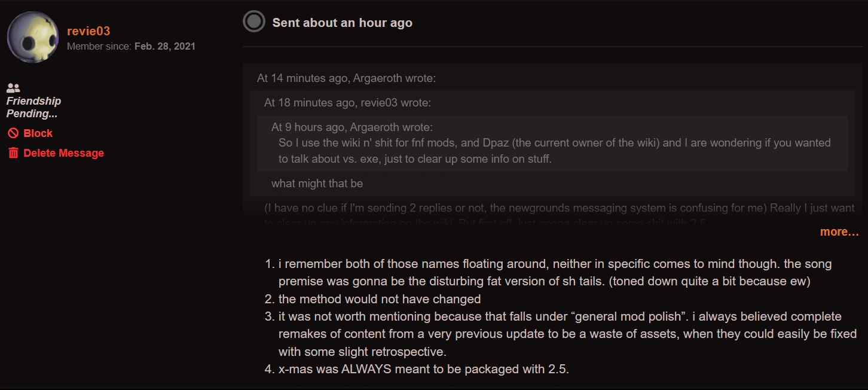Click the two-people friends icon

[x=13, y=88]
